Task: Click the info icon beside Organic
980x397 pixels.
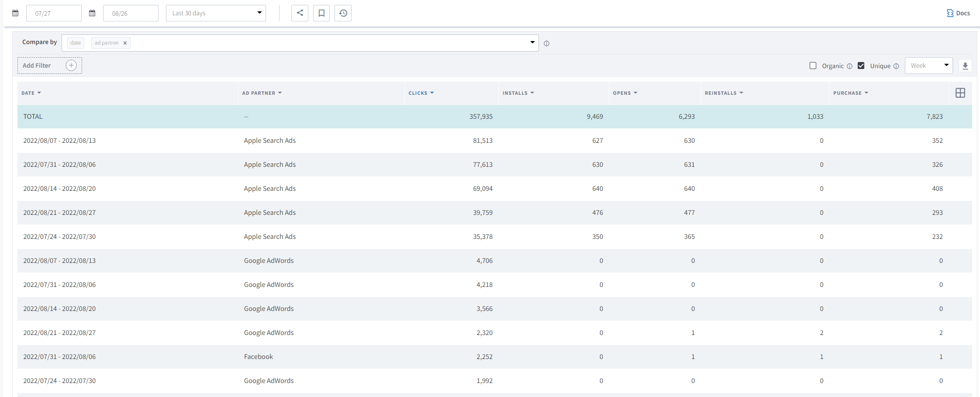Action: 849,66
